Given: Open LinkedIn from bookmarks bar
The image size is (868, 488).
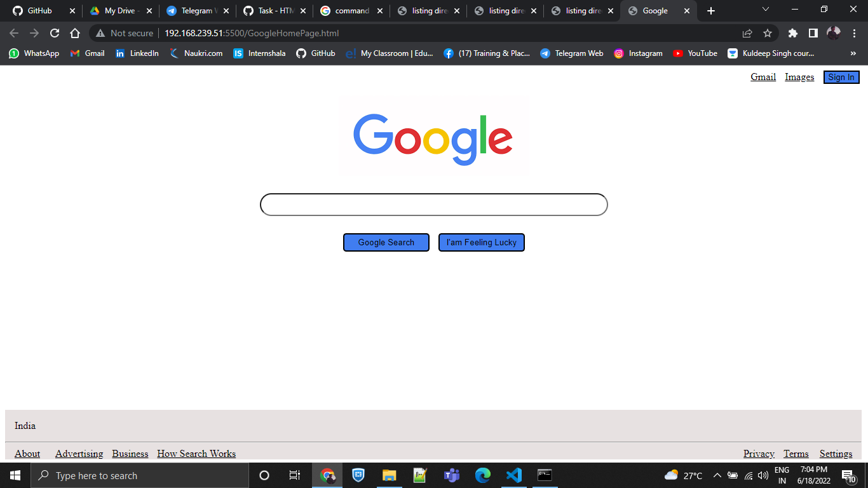Looking at the screenshot, I should point(137,53).
